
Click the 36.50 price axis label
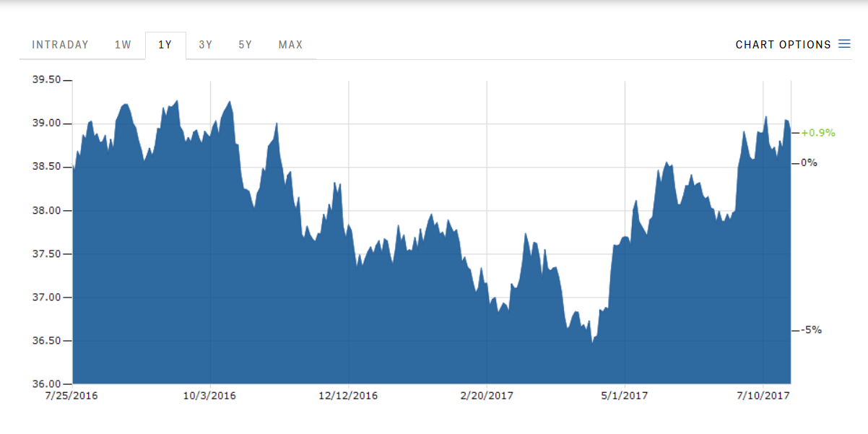[x=47, y=340]
